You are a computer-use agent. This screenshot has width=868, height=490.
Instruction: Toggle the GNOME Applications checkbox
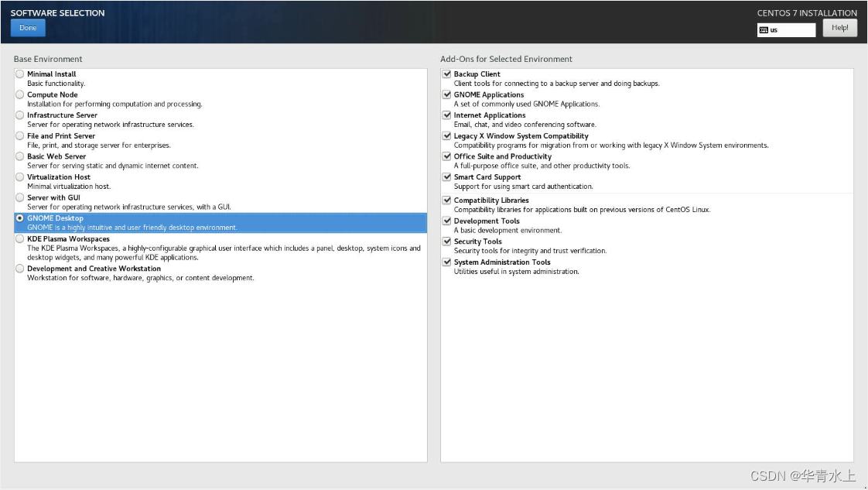[x=446, y=94]
